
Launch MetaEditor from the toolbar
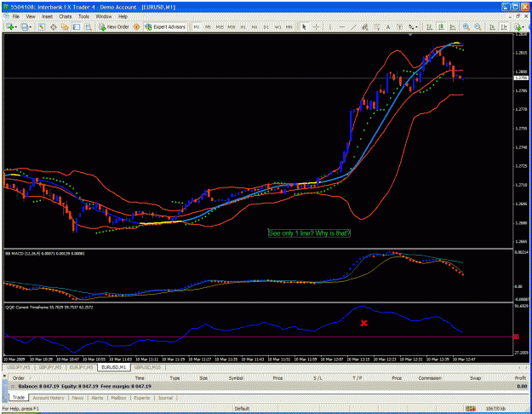(x=136, y=26)
